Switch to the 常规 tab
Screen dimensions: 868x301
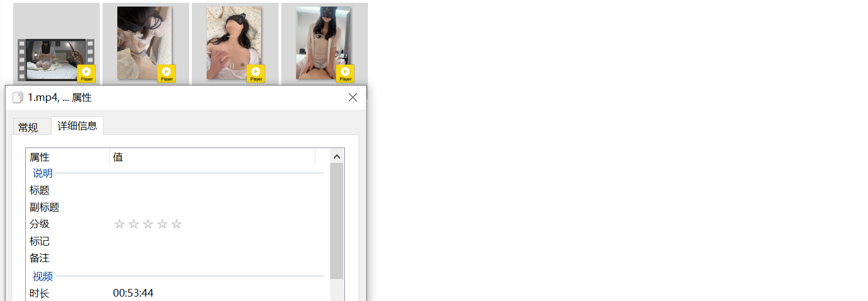(28, 127)
